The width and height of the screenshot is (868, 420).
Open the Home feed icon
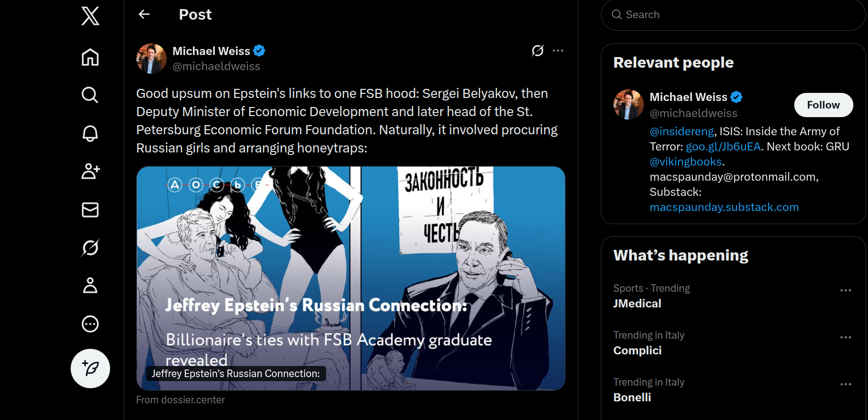point(90,57)
